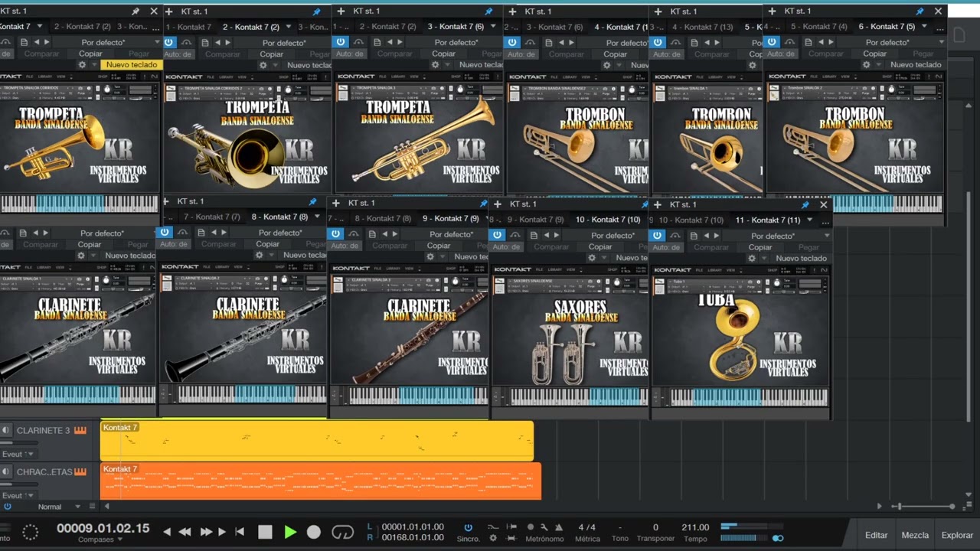The width and height of the screenshot is (980, 551).
Task: Switch to tab 1 - Kontakt 7 in the second Trompeta window
Action: [189, 27]
